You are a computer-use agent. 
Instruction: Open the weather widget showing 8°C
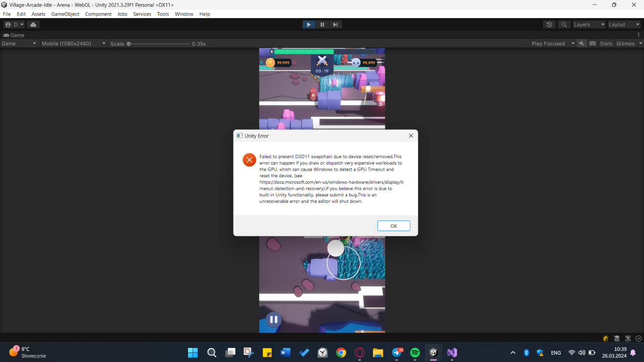tap(28, 352)
